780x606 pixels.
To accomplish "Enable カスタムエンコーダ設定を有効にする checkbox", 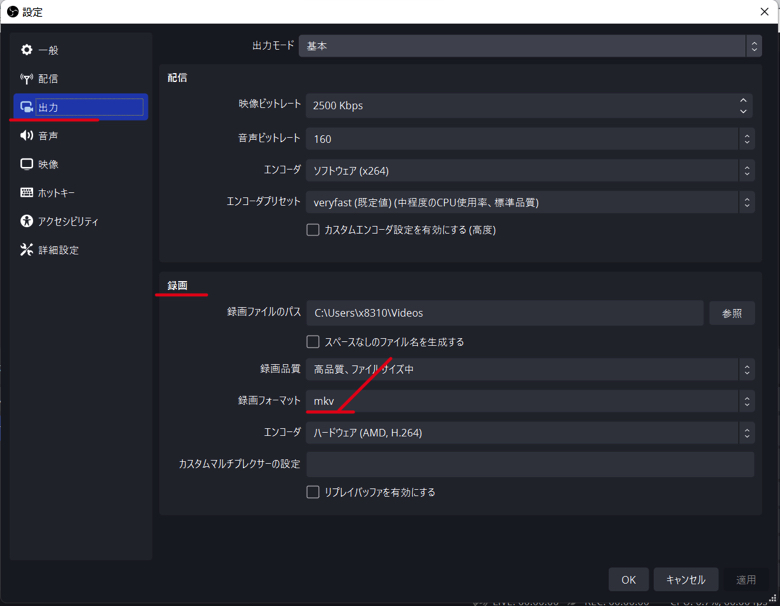I will pyautogui.click(x=312, y=230).
